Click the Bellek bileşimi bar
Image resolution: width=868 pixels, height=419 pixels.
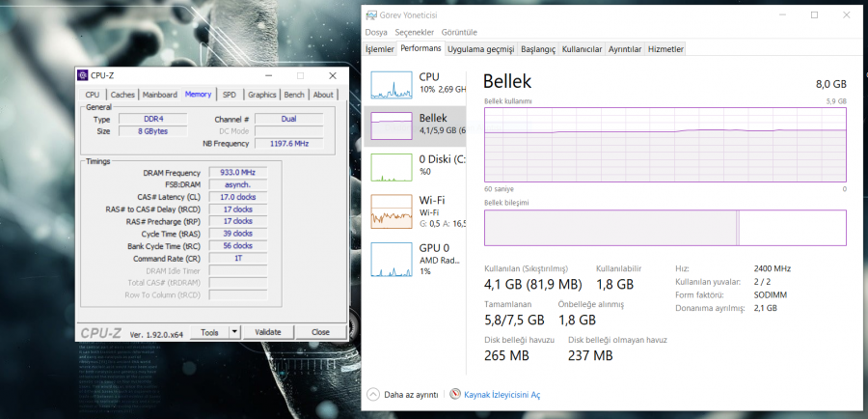click(x=665, y=227)
